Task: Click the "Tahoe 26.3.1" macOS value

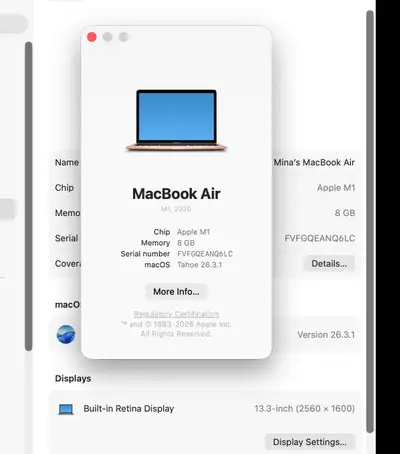Action: (x=199, y=265)
